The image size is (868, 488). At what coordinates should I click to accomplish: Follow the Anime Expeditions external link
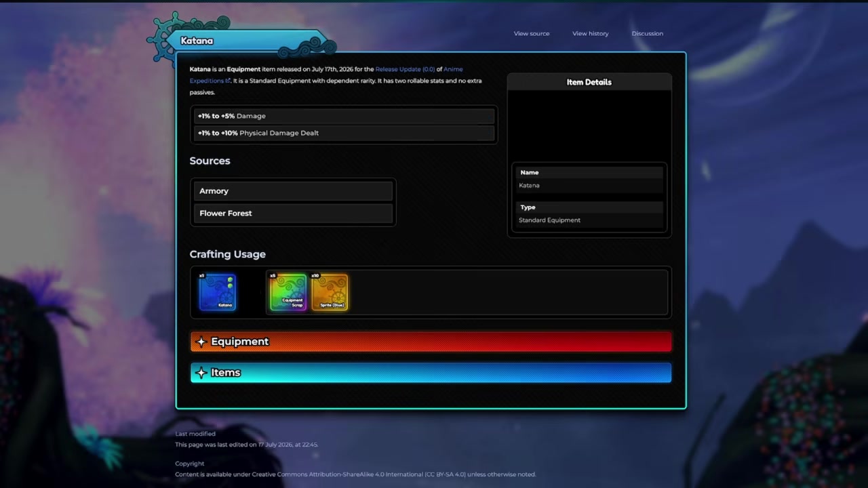(210, 81)
